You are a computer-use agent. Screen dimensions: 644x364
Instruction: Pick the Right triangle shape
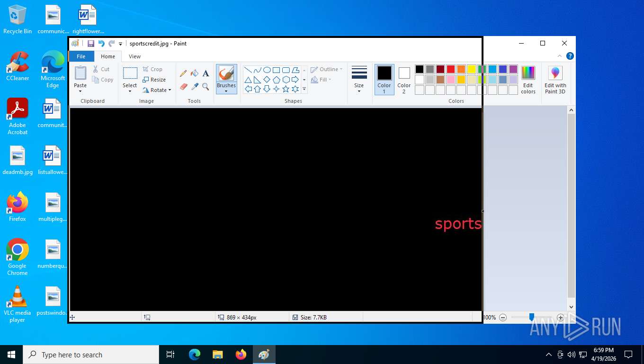tap(257, 80)
